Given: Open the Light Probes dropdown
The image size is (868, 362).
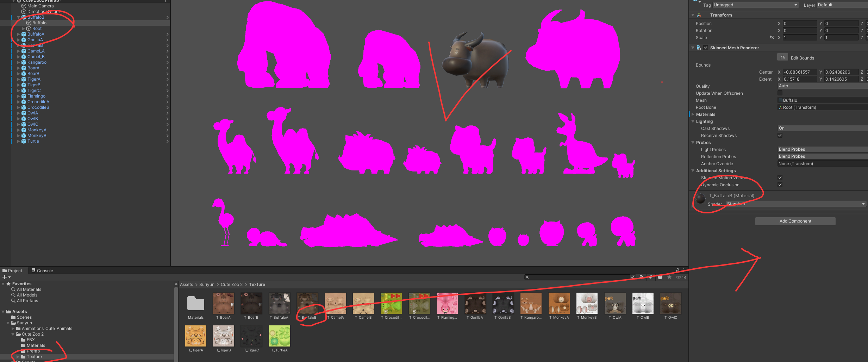Looking at the screenshot, I should (x=823, y=149).
